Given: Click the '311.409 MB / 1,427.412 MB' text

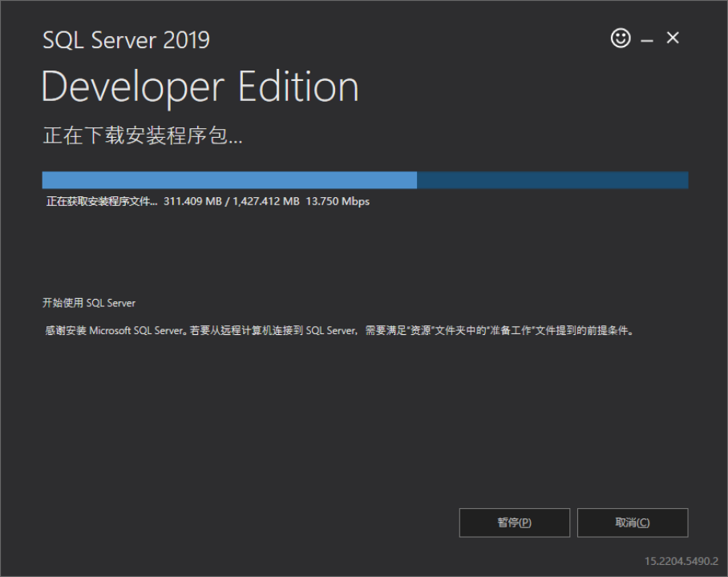Looking at the screenshot, I should tap(231, 201).
